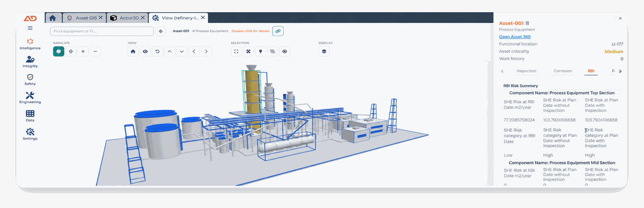
Task: Toggle the View group eye icon
Action: (145, 51)
